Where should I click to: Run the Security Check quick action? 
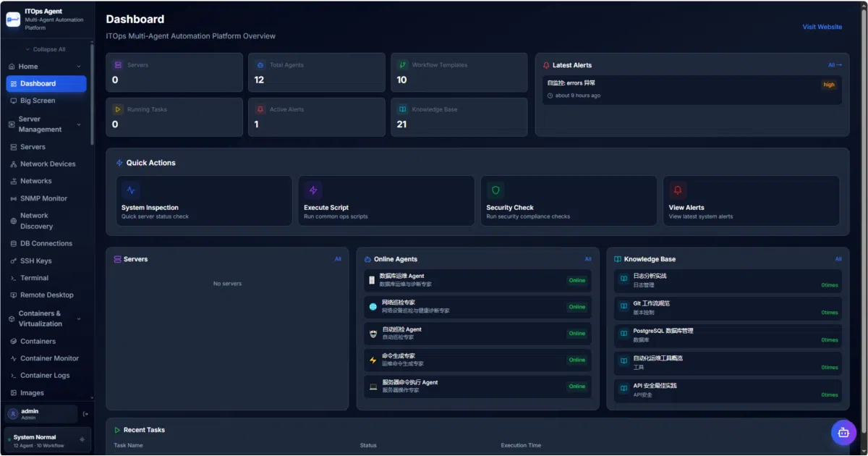(569, 200)
